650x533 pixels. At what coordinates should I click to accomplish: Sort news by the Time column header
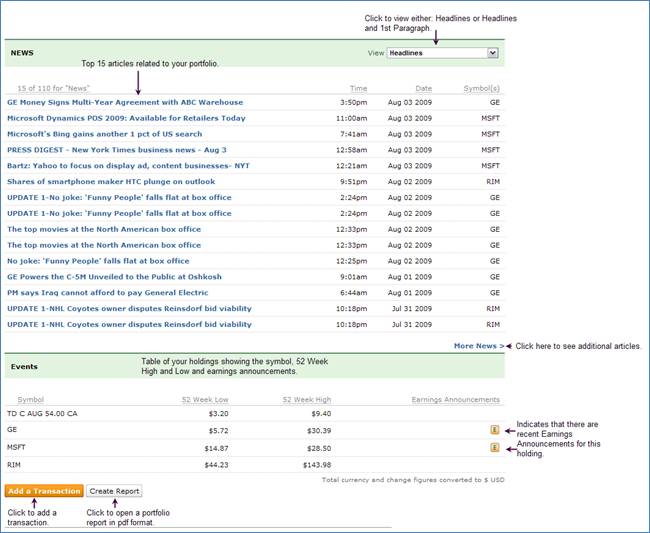pyautogui.click(x=359, y=88)
